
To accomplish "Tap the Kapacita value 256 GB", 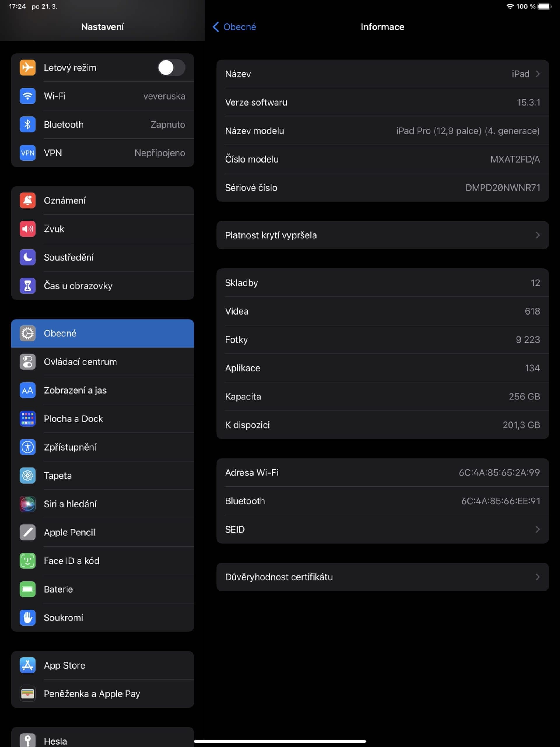I will [x=524, y=396].
